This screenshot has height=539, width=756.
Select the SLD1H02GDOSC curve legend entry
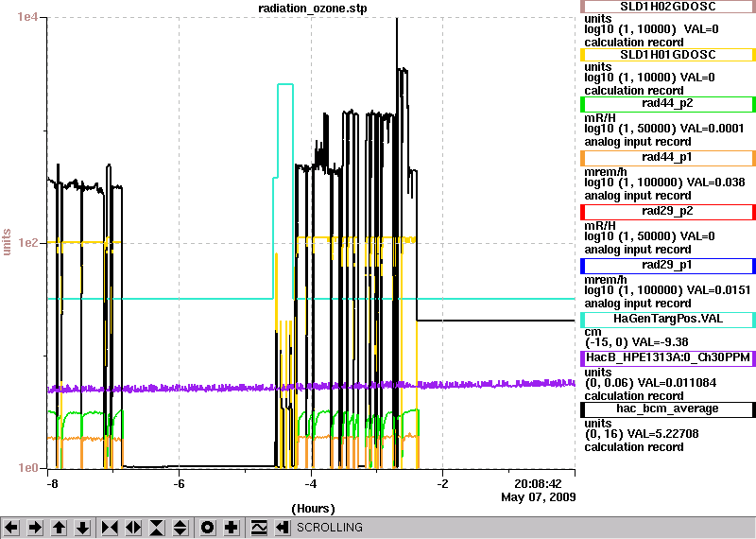point(668,7)
